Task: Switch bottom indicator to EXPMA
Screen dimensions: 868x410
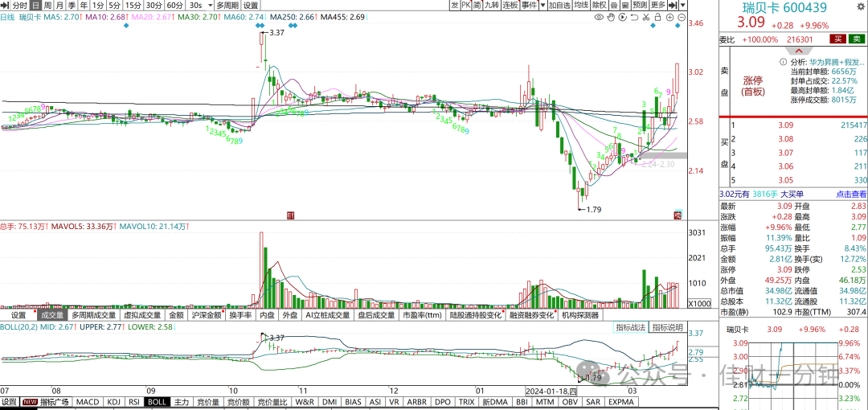Action: (x=620, y=402)
